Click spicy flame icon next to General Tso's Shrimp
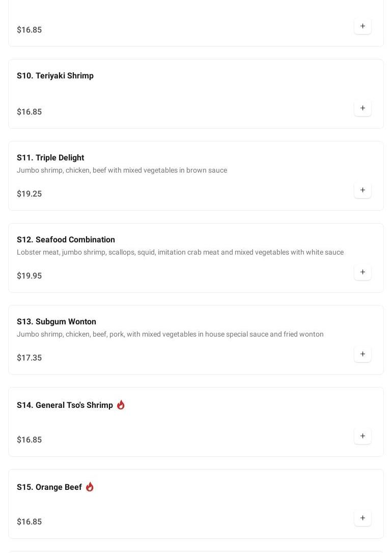The image size is (392, 553). tap(121, 405)
